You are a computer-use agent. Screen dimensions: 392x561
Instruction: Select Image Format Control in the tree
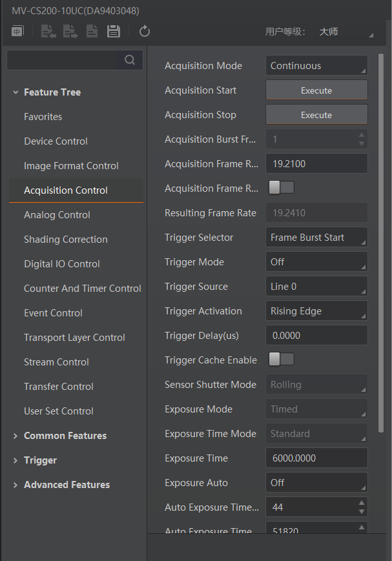tap(71, 166)
